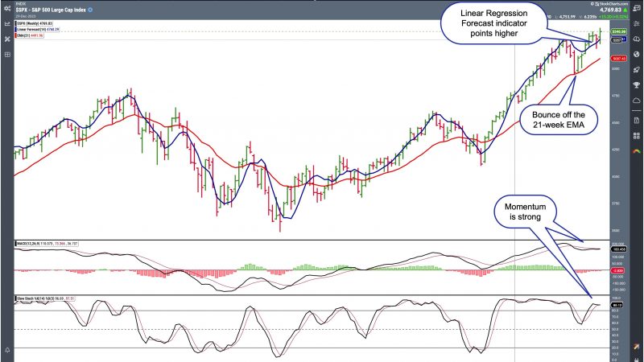Viewport: 644px width, 362px height.
Task: Open the globe icon in right sidebar
Action: pyautogui.click(x=637, y=54)
